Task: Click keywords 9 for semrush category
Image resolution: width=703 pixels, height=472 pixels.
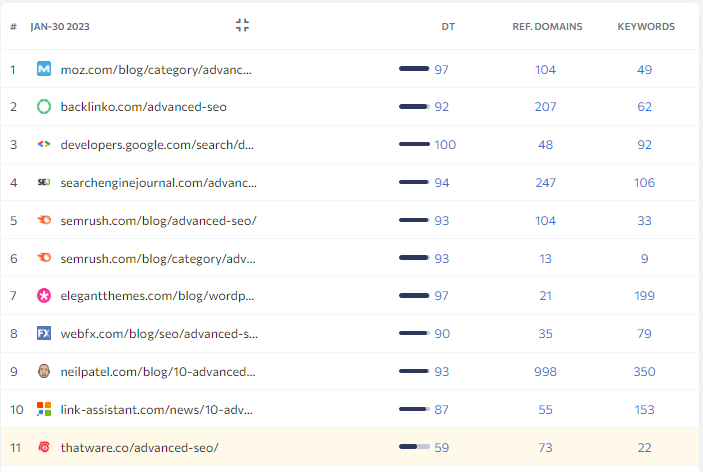Action: [x=645, y=259]
